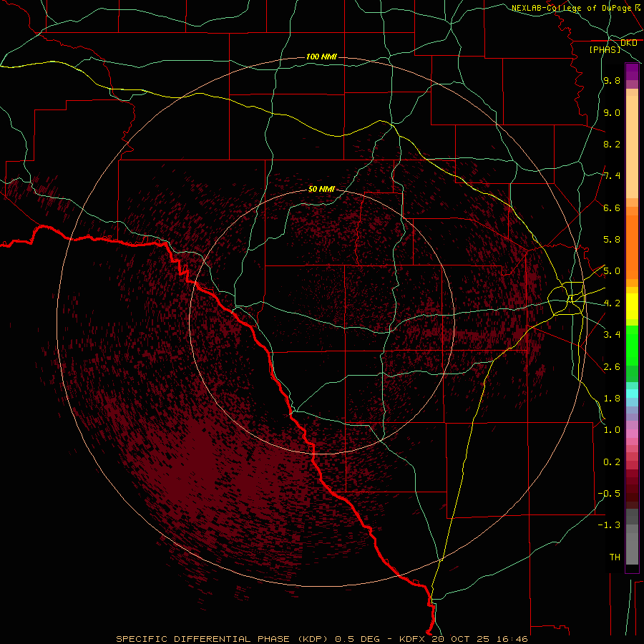Click the TH threshold label on the scale

click(615, 557)
